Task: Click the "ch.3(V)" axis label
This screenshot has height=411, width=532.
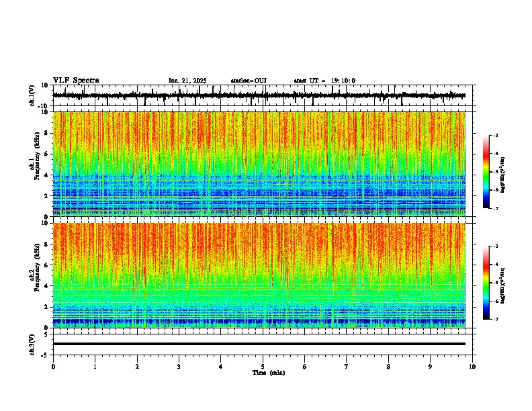Action: click(x=32, y=345)
